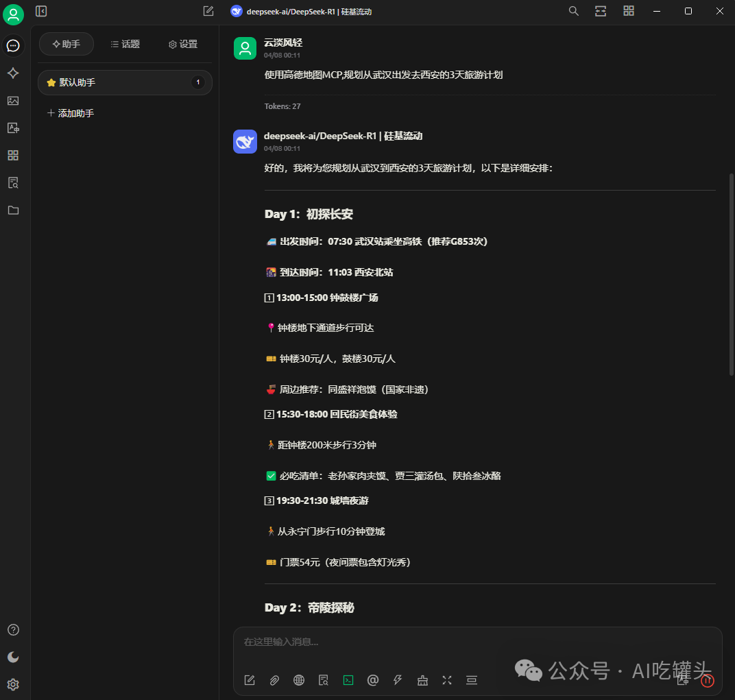Click the "钟楼地下通道步行可达" line

(320, 328)
